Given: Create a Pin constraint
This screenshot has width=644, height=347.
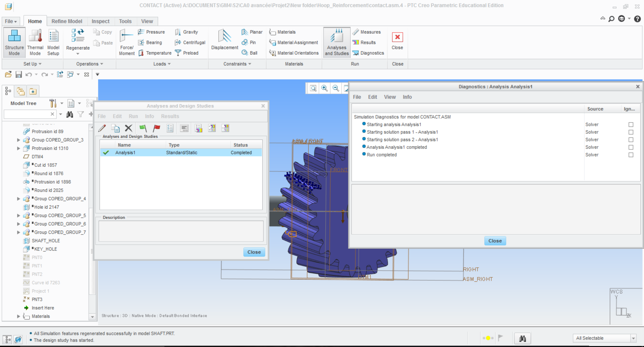Looking at the screenshot, I should (248, 42).
